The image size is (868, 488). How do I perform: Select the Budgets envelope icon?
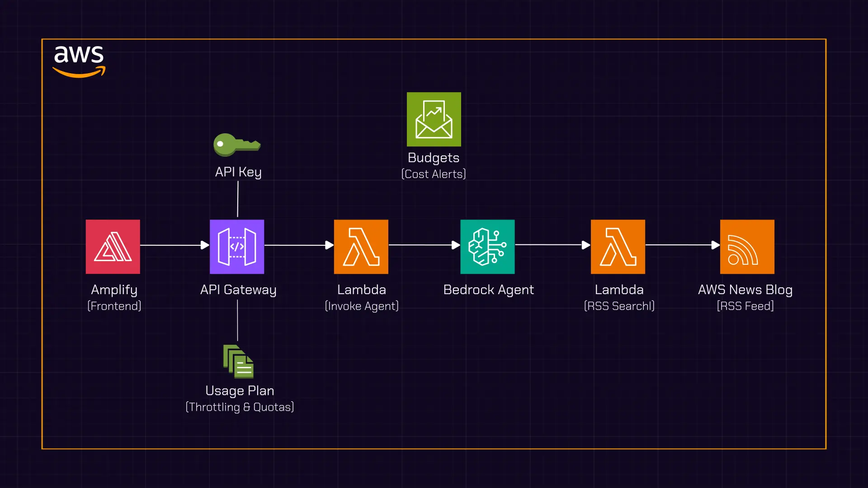pos(434,119)
